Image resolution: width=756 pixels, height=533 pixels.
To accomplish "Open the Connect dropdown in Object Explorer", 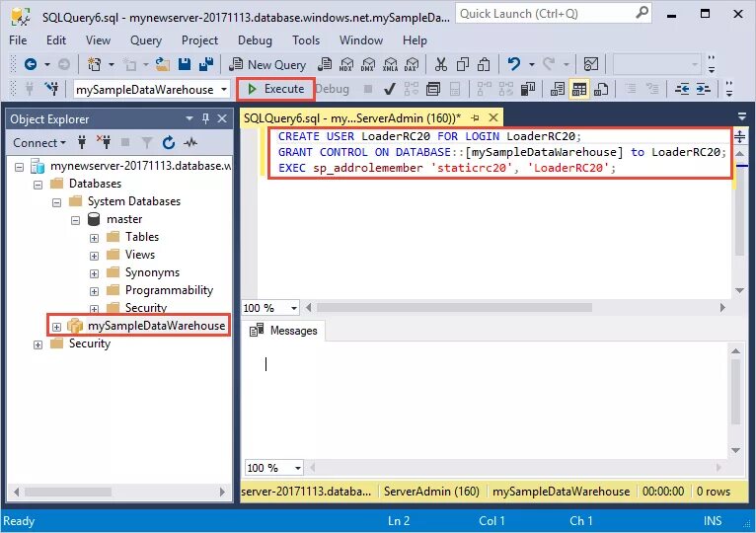I will 39,143.
